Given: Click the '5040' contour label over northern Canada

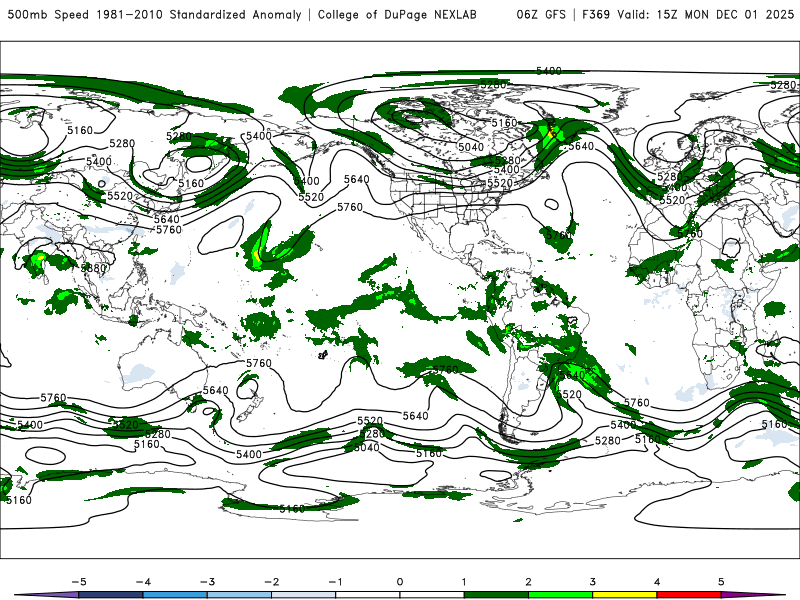Looking at the screenshot, I should point(470,147).
